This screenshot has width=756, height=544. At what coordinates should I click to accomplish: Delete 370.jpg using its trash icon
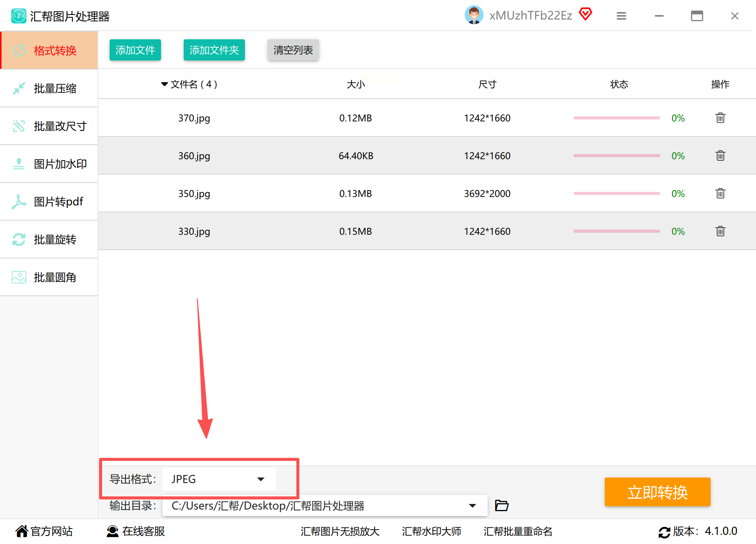click(720, 118)
